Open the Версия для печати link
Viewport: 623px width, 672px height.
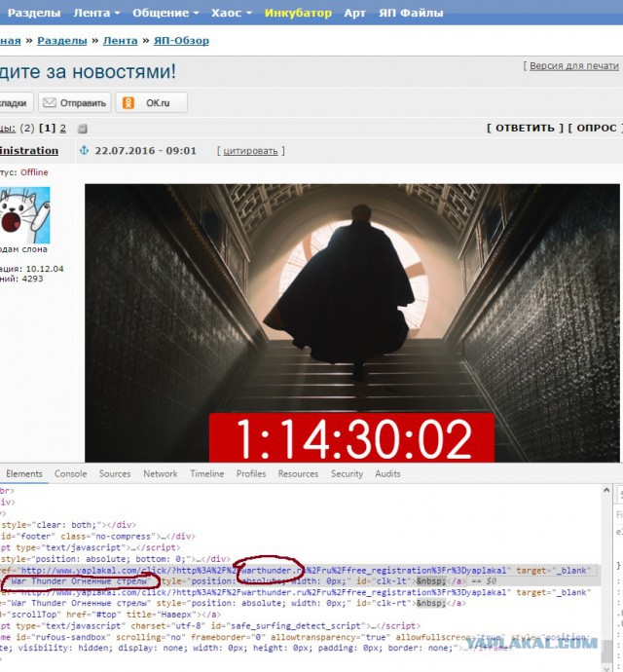point(574,66)
